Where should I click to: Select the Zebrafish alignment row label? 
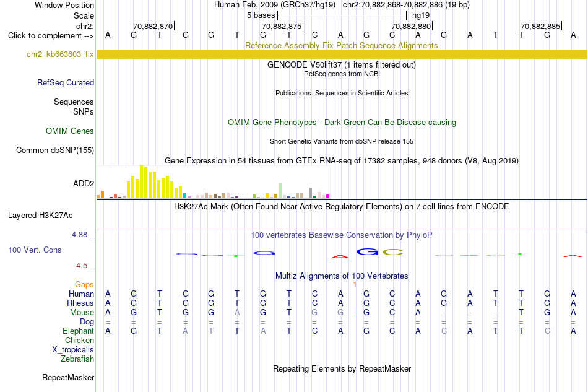pyautogui.click(x=77, y=359)
